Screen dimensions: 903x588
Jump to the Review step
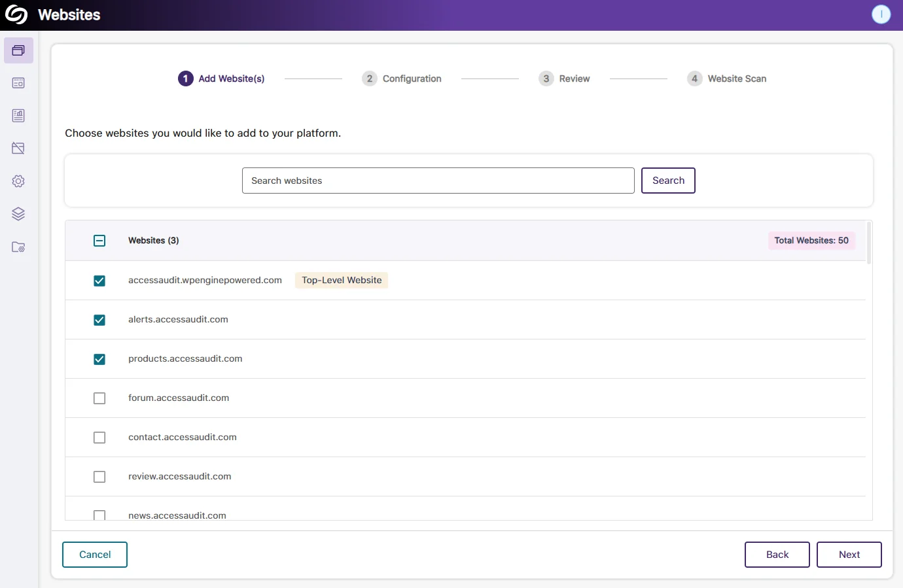pos(564,78)
